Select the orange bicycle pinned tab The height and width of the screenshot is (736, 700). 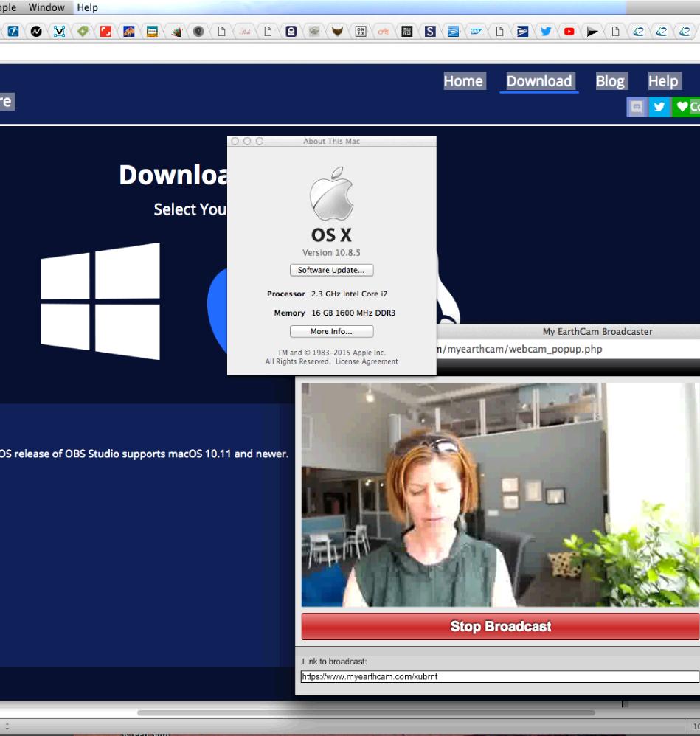[x=384, y=32]
